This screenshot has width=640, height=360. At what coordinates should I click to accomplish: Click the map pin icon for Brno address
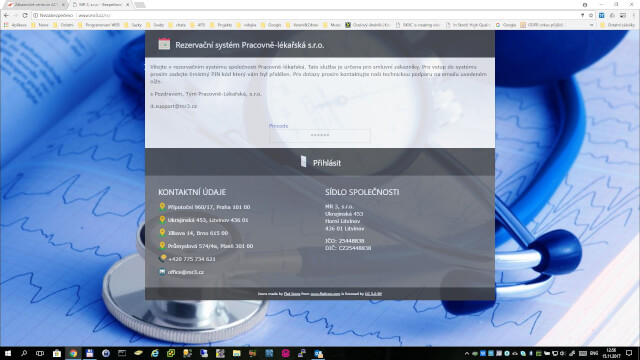pos(162,233)
